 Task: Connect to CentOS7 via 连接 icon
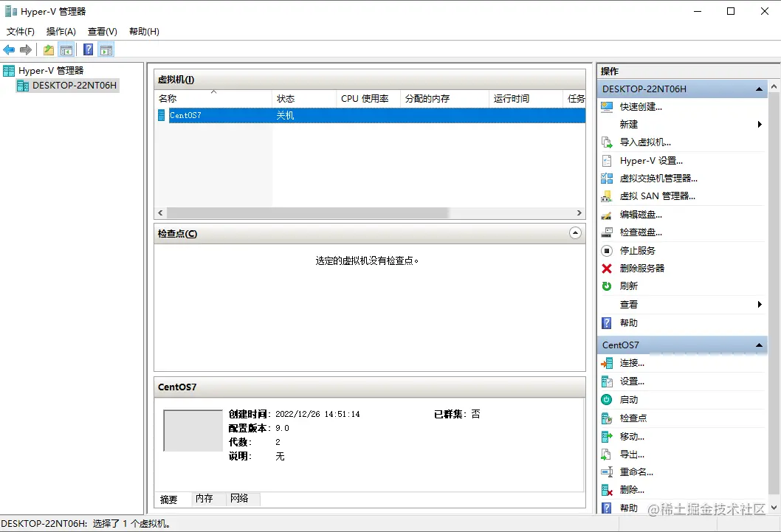point(606,363)
